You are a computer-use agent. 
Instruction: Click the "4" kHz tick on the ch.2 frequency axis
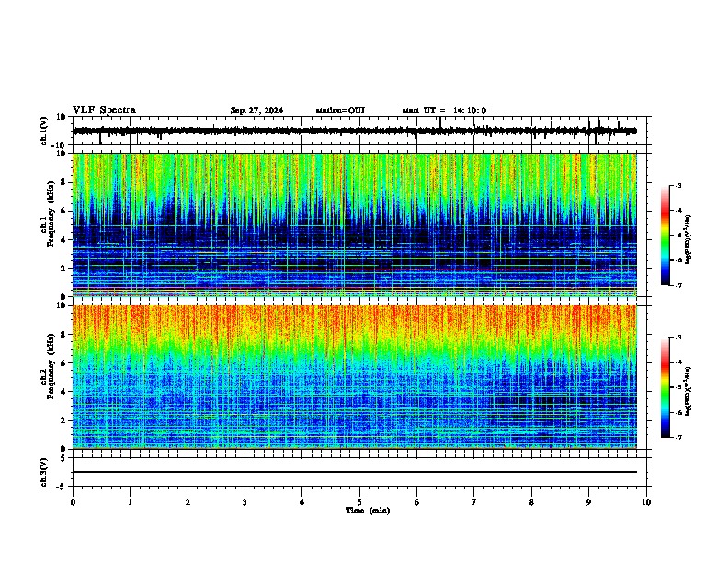tap(63, 392)
